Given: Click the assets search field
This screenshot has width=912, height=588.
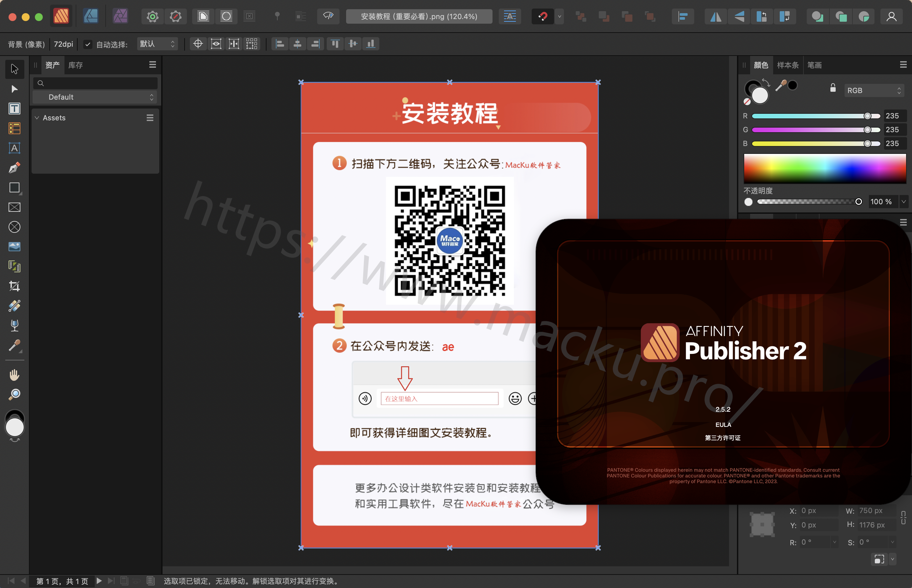Looking at the screenshot, I should coord(95,83).
